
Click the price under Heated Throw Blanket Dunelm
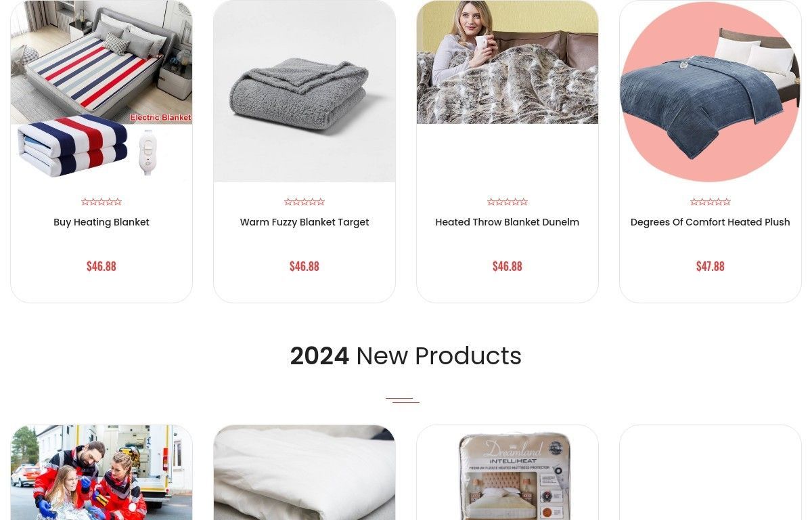pyautogui.click(x=507, y=266)
